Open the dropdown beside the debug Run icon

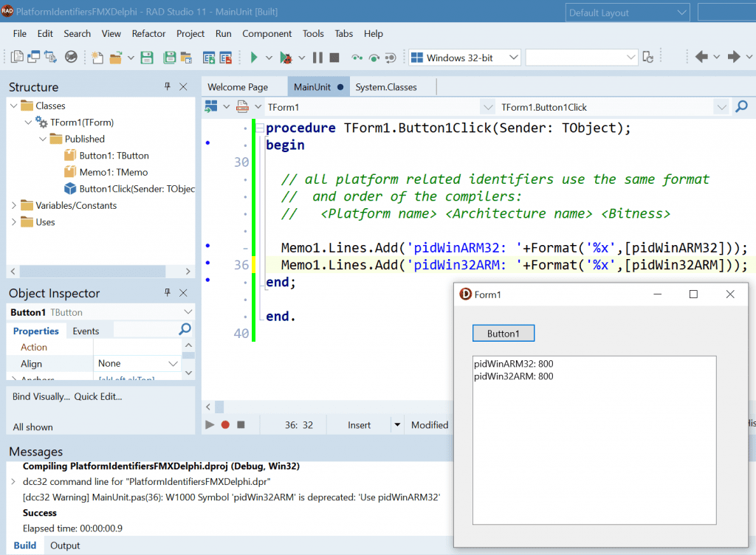(x=302, y=58)
